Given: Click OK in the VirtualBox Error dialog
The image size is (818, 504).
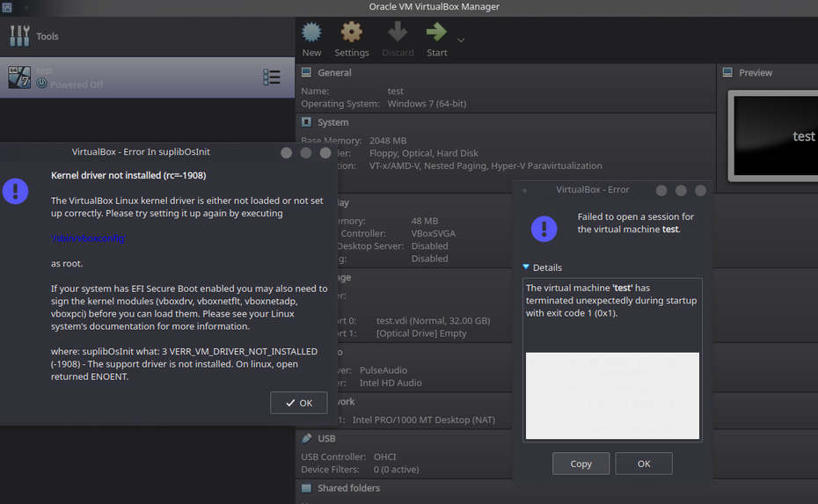Looking at the screenshot, I should point(644,464).
